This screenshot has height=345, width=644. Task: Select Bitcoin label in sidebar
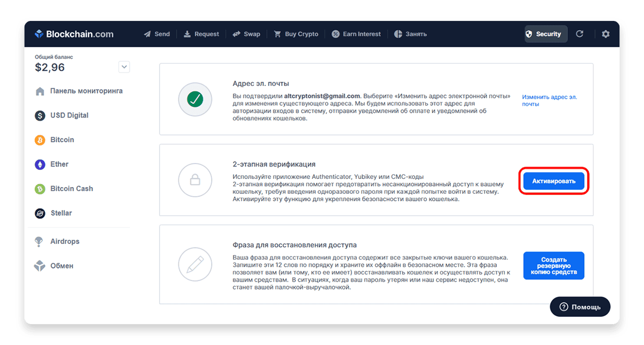coord(62,140)
